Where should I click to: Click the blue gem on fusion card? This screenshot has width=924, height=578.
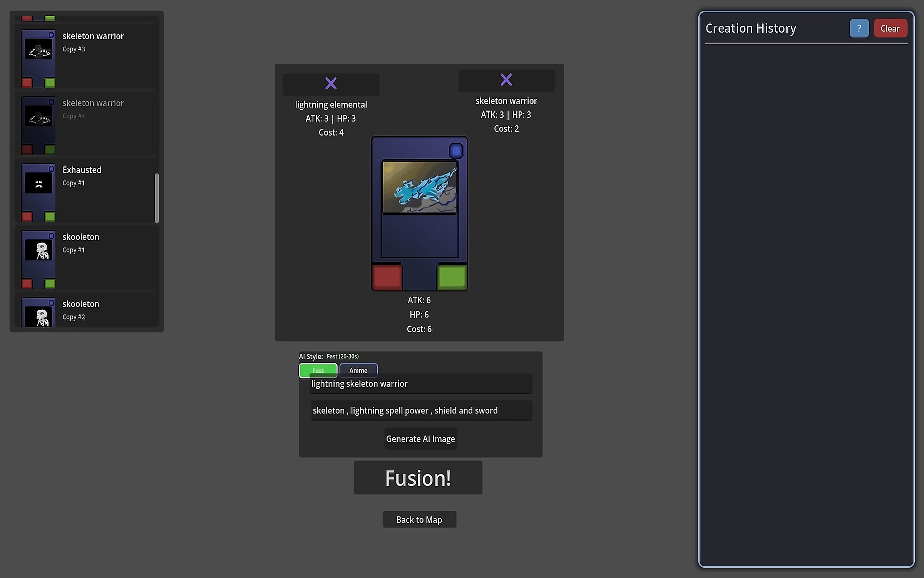click(x=456, y=151)
